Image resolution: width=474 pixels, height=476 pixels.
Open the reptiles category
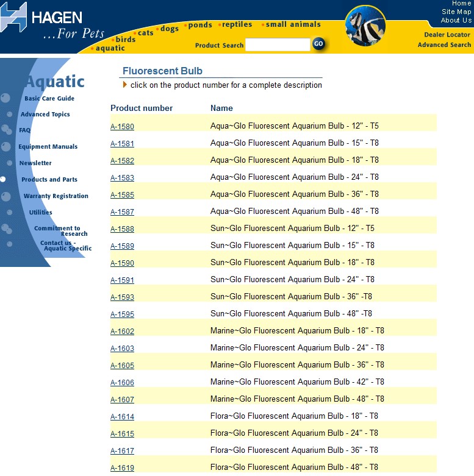237,24
